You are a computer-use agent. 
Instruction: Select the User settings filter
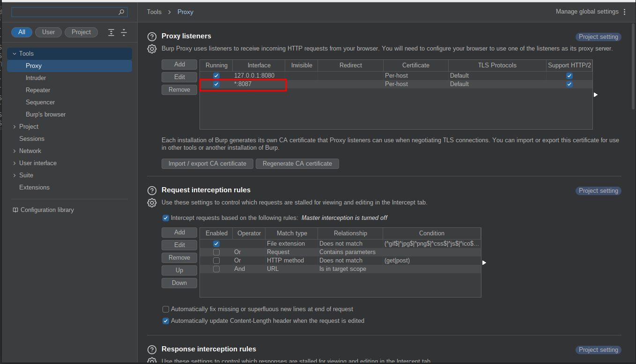(x=49, y=32)
